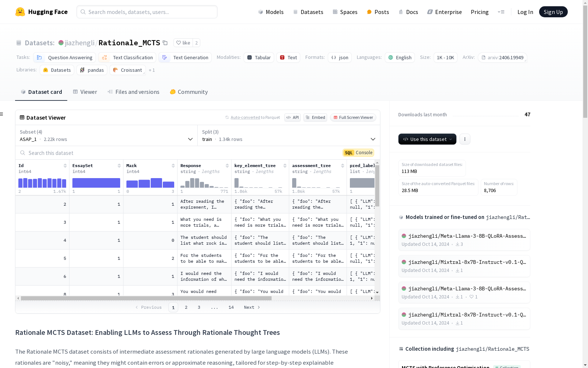
Task: Open the Use this dataset dropdown
Action: click(x=427, y=139)
